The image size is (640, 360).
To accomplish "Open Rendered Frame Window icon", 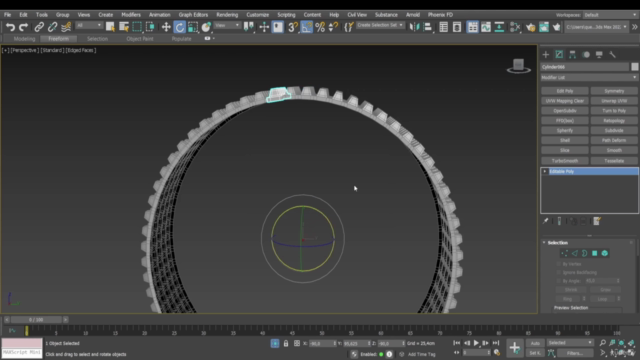I will 544,27.
